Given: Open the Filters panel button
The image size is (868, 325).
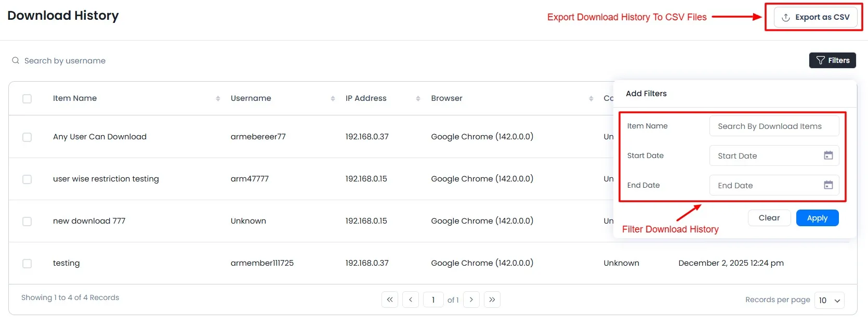Looking at the screenshot, I should [x=832, y=60].
